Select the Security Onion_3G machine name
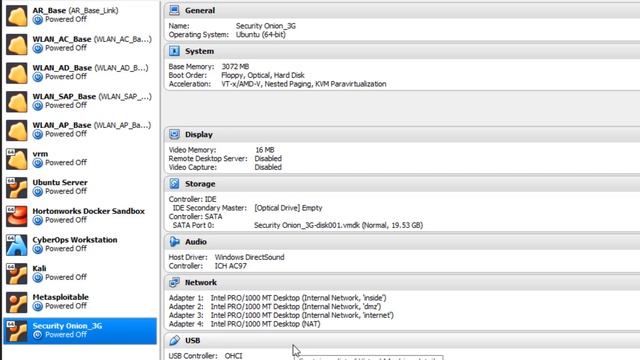The image size is (640, 360). (67, 326)
